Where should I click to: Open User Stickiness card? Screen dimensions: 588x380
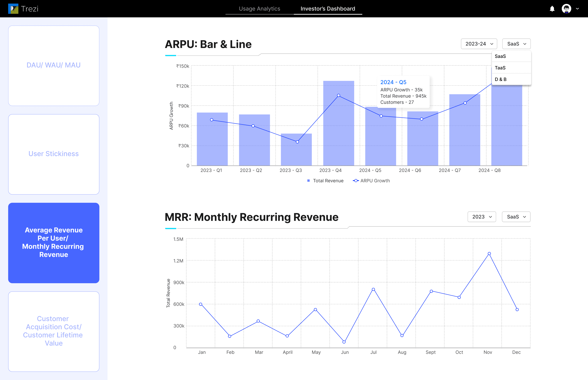pos(54,154)
